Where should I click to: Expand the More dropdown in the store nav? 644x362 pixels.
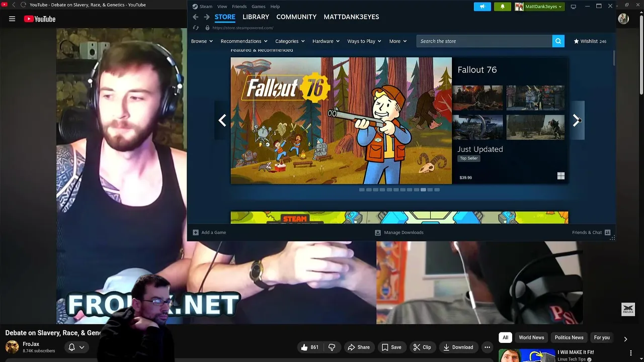[x=398, y=41]
